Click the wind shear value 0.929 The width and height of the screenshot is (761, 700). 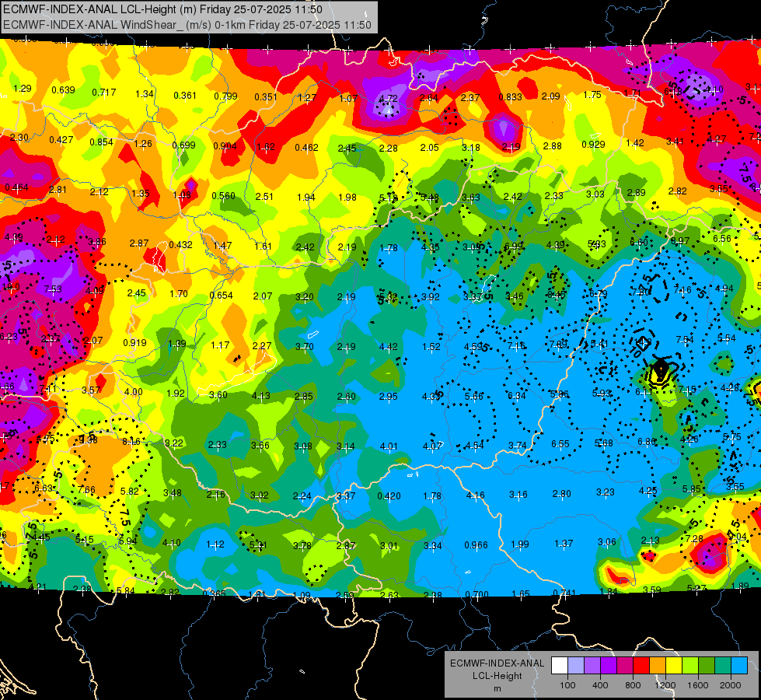593,144
